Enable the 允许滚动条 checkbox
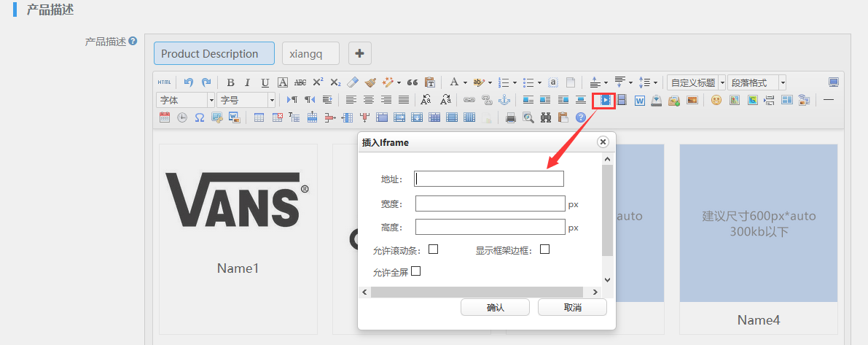This screenshot has height=345, width=868. tap(433, 249)
